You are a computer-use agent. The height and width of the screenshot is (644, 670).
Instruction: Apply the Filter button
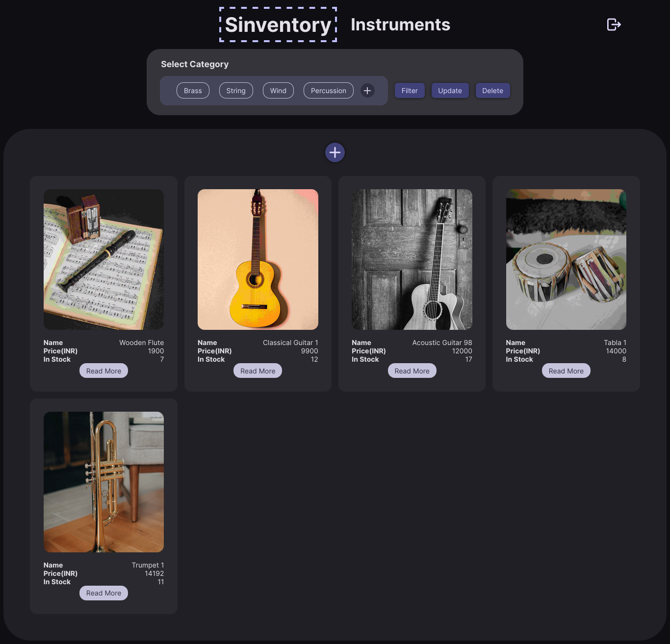point(410,91)
